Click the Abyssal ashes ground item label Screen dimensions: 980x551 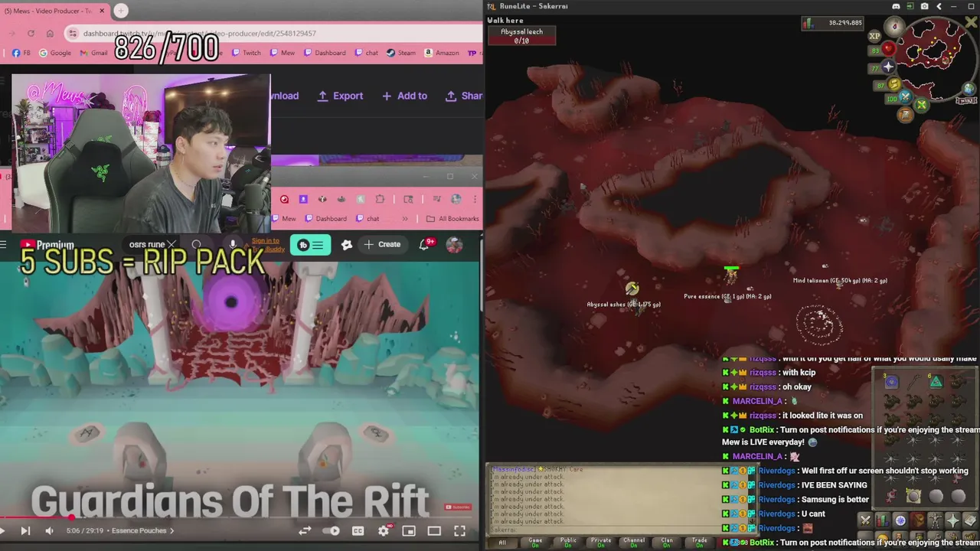tap(623, 304)
